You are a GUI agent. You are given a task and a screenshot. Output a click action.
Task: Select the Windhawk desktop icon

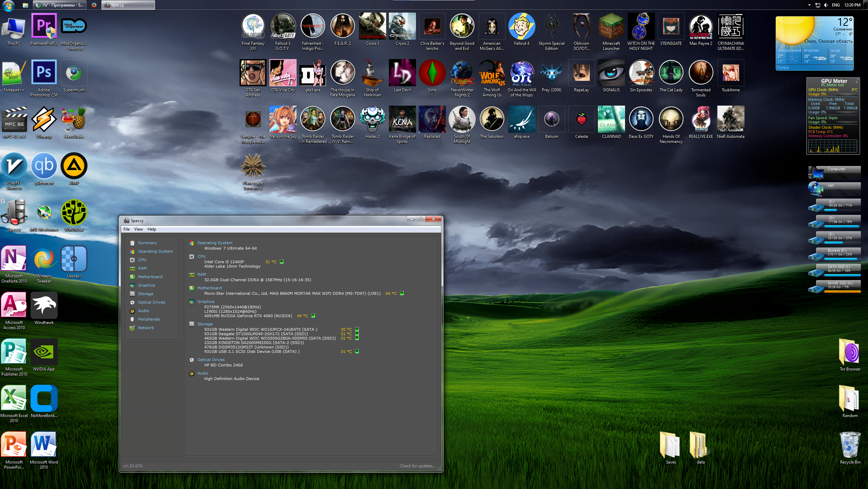coord(44,309)
